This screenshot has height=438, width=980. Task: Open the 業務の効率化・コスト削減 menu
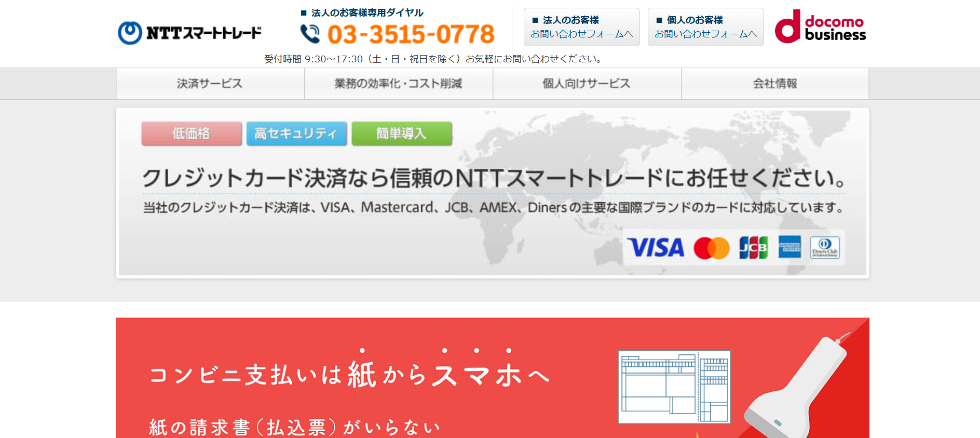coord(399,84)
